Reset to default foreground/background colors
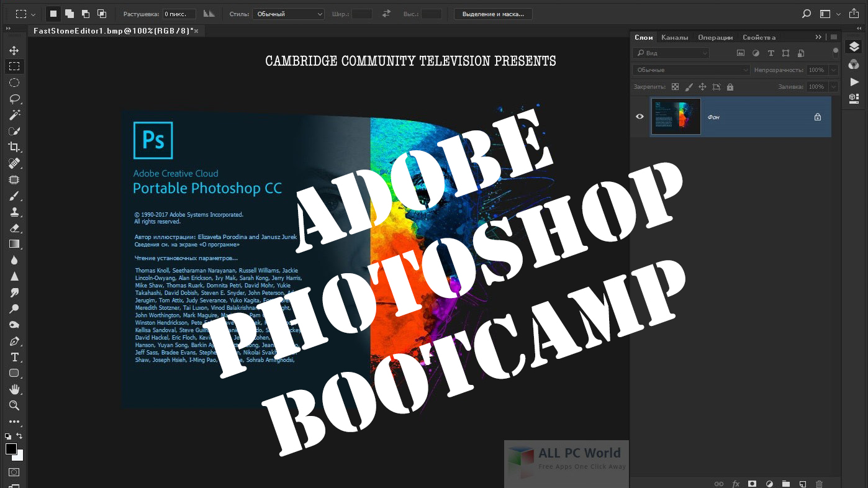 (8, 436)
